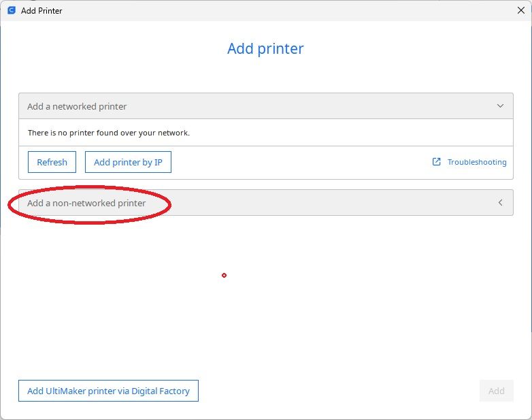Click the 'Add printer' page heading

tap(265, 48)
